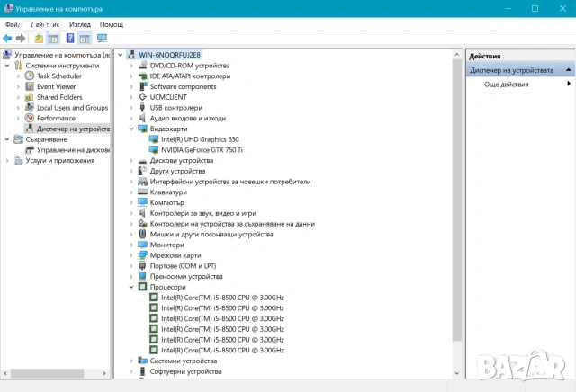Click the Shared Folders icon
This screenshot has height=392, width=576.
pyautogui.click(x=30, y=97)
